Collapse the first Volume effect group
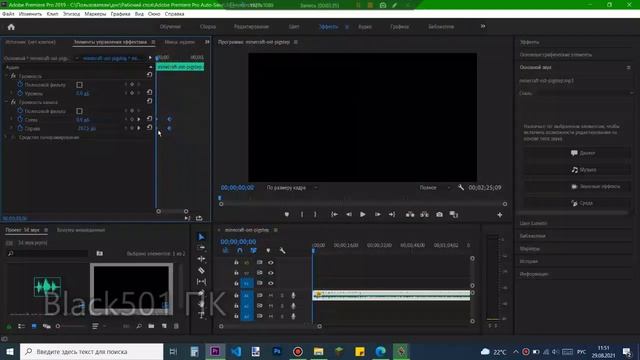 (7, 76)
